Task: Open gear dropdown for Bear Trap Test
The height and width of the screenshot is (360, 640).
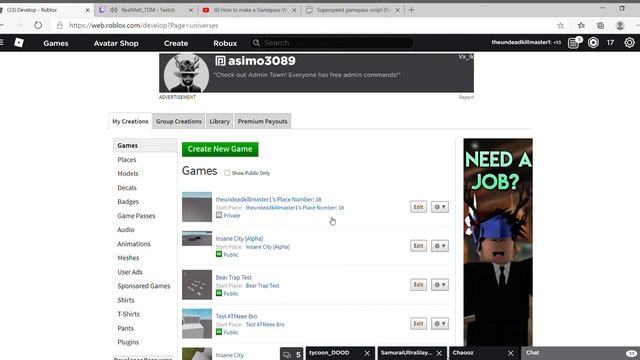Action: pyautogui.click(x=440, y=284)
